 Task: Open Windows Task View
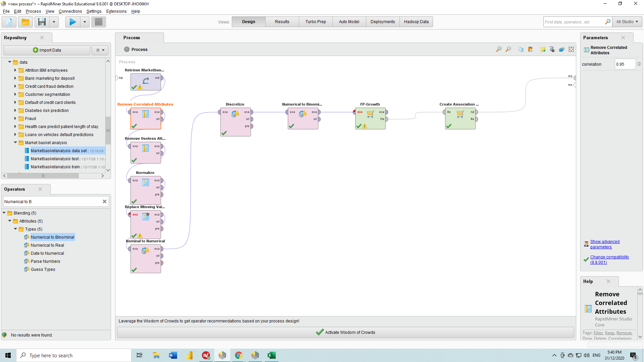[x=140, y=355]
